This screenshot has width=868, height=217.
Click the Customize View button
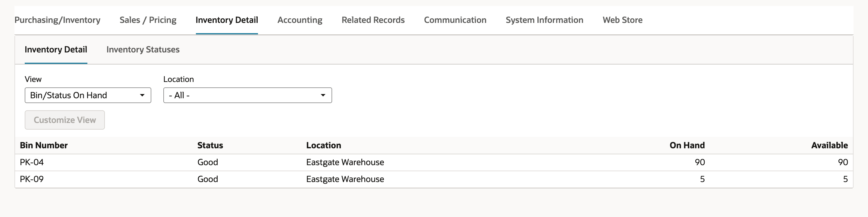[x=65, y=120]
